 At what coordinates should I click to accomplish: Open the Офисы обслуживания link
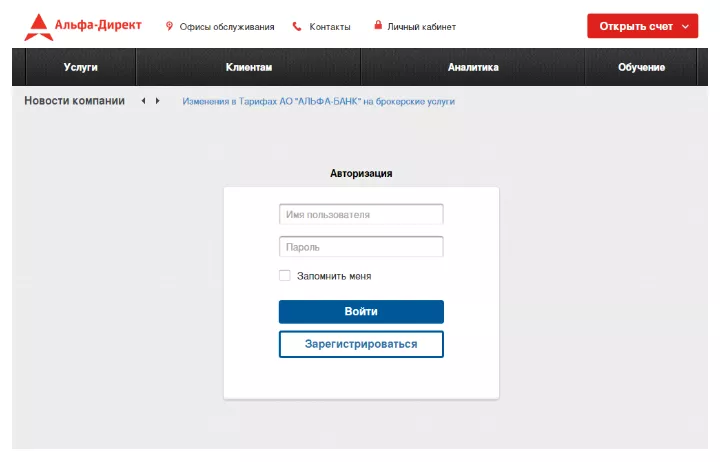pyautogui.click(x=227, y=27)
